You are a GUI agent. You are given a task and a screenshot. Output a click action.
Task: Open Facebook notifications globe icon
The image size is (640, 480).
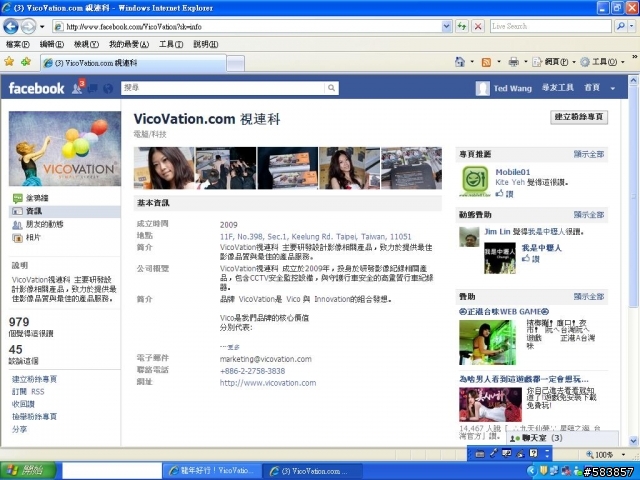tap(108, 88)
